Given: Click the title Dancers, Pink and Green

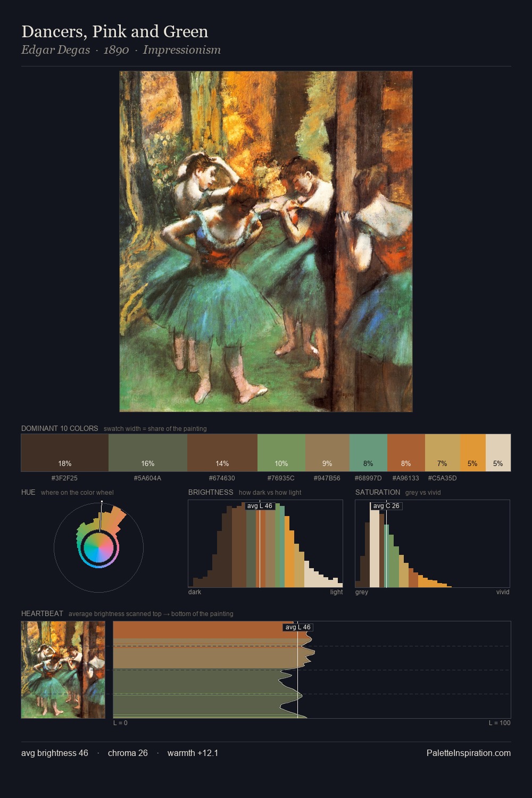Looking at the screenshot, I should pyautogui.click(x=114, y=32).
